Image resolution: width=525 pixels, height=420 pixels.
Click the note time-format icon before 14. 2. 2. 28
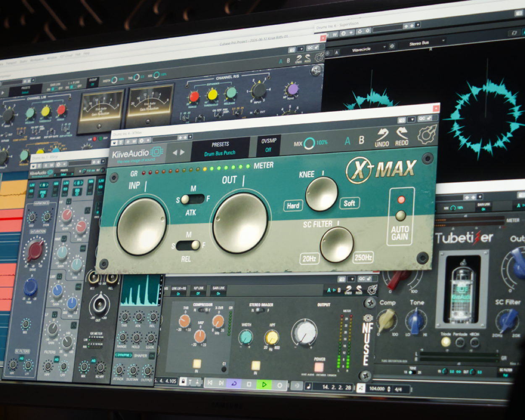(x=309, y=386)
